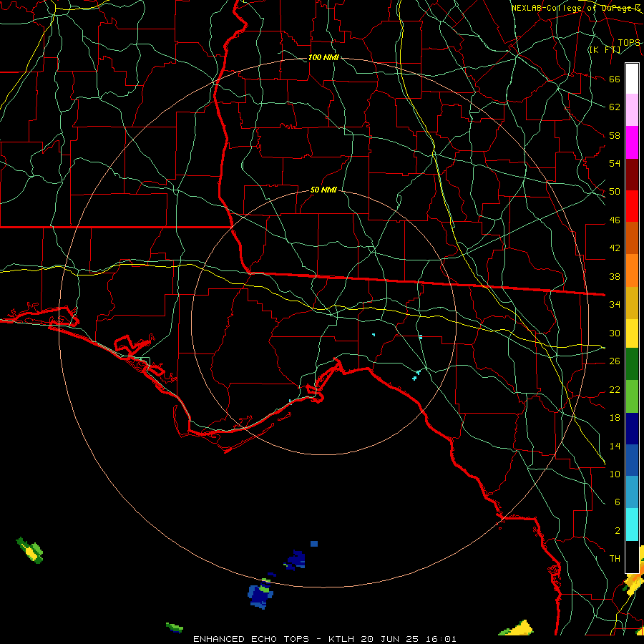Click the navy echo cell inside 100 NMI ring

[x=296, y=560]
